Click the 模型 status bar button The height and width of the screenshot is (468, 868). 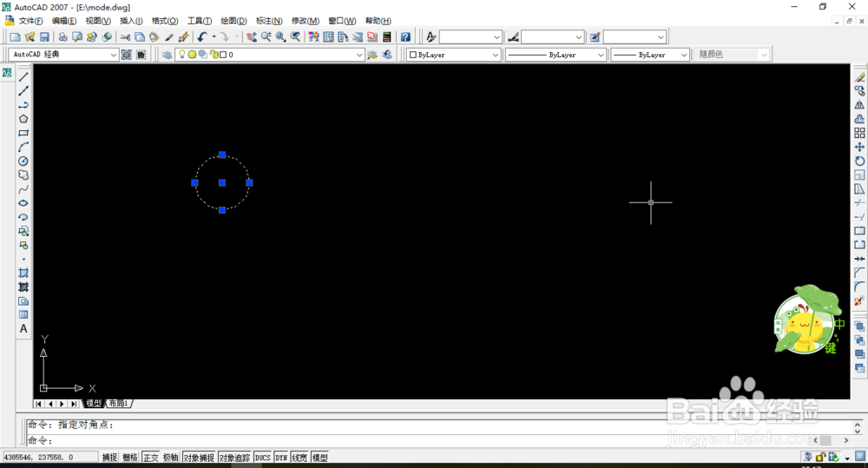(319, 458)
